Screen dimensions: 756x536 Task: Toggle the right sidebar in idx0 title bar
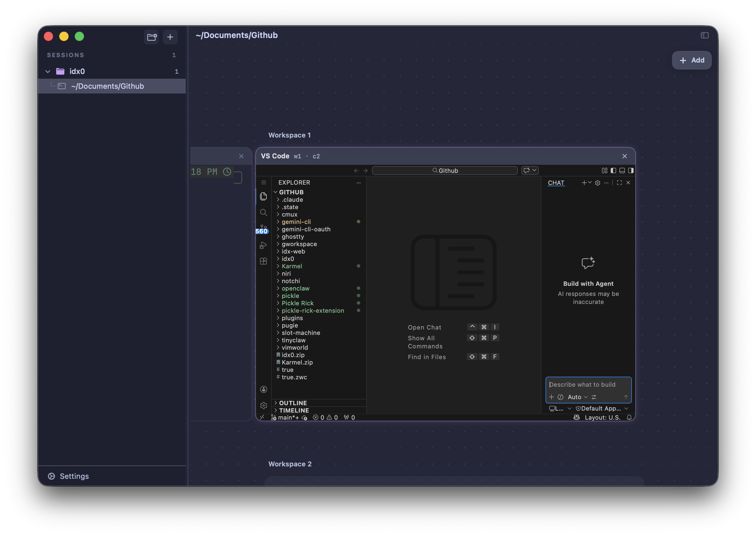(705, 35)
